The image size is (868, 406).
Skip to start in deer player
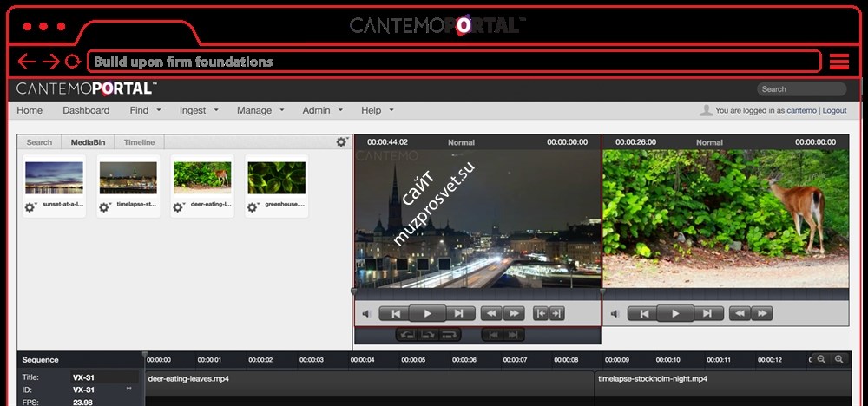644,314
